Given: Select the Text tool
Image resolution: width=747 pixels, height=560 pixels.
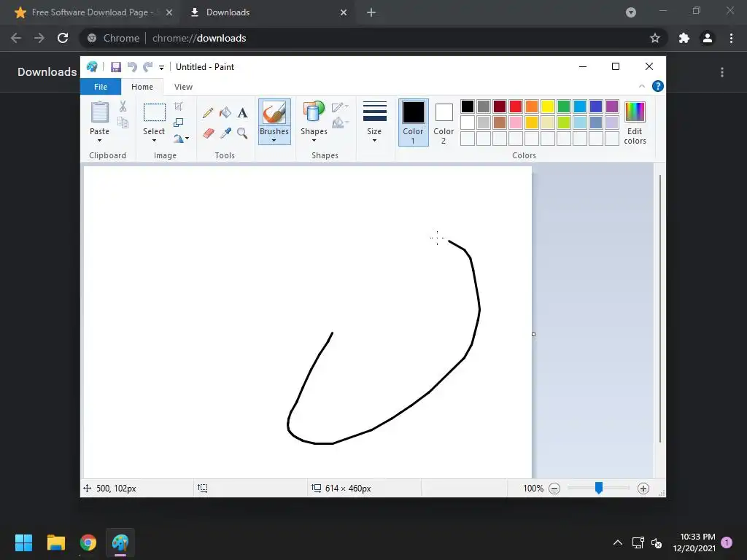Looking at the screenshot, I should click(242, 113).
